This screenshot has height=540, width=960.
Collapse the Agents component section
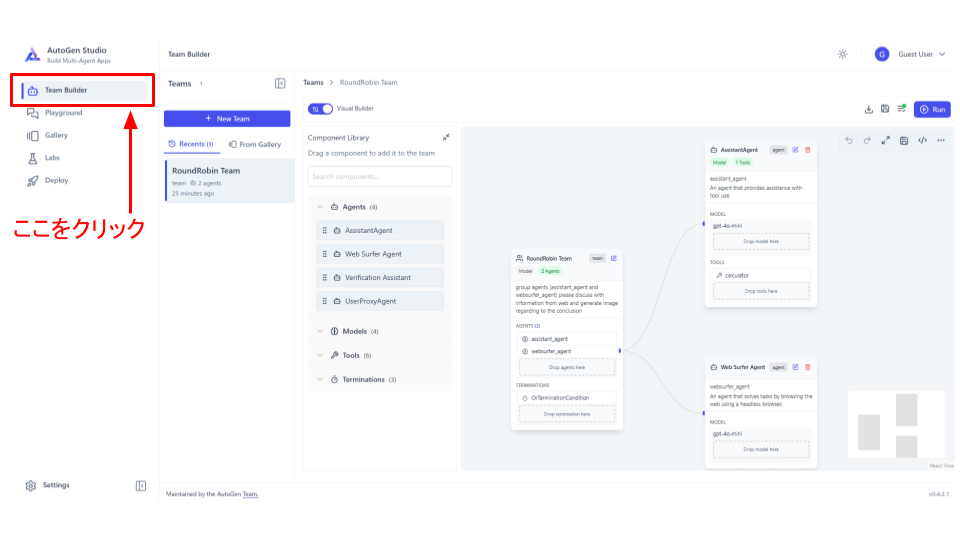(320, 207)
